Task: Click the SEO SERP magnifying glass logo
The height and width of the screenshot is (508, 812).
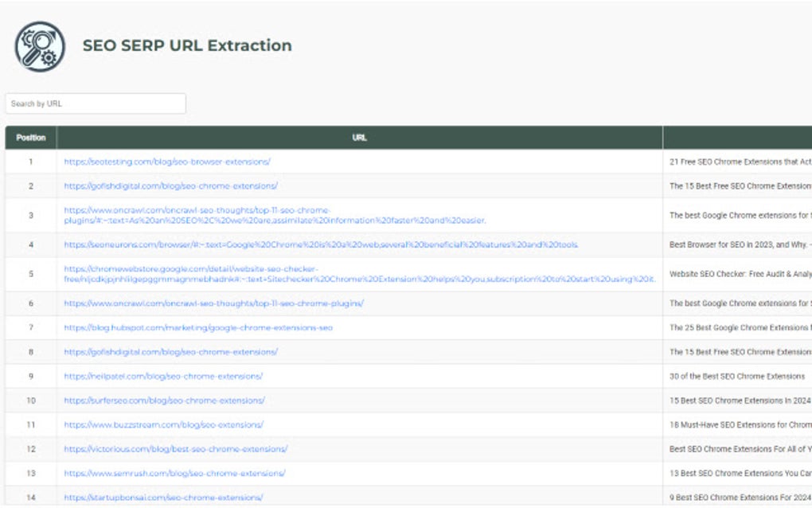Action: [x=37, y=46]
